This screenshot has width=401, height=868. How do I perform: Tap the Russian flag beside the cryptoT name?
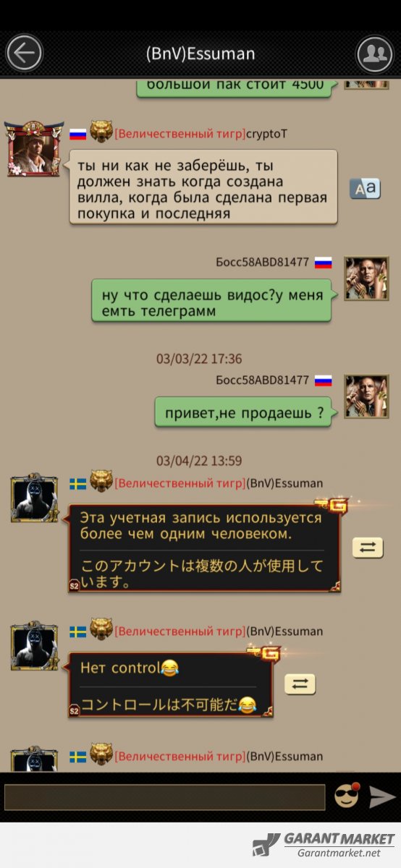coord(78,134)
